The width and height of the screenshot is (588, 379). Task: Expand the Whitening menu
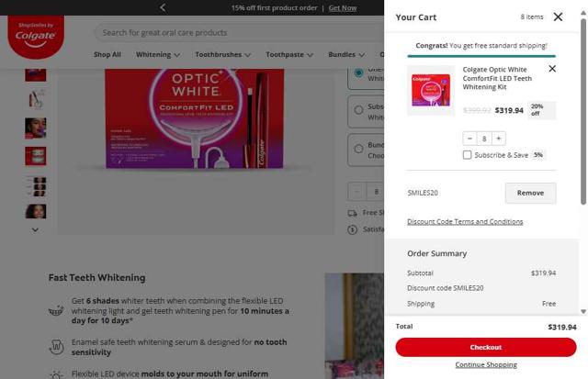[158, 55]
